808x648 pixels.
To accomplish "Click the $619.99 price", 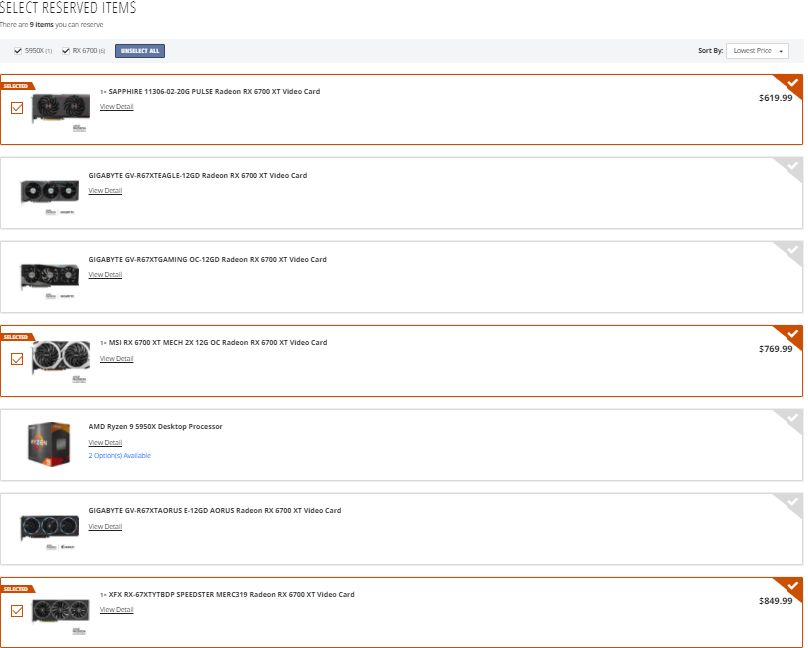I will tap(775, 98).
